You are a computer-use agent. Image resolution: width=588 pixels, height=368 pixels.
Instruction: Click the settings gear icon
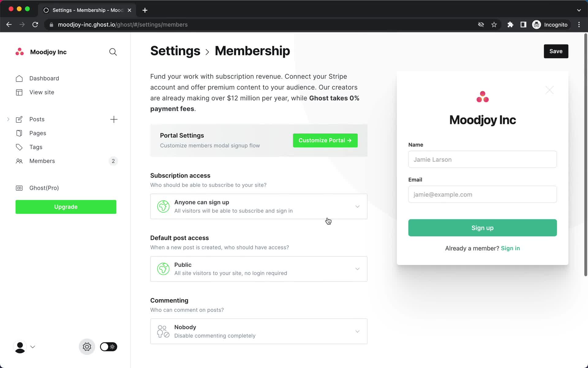tap(87, 347)
